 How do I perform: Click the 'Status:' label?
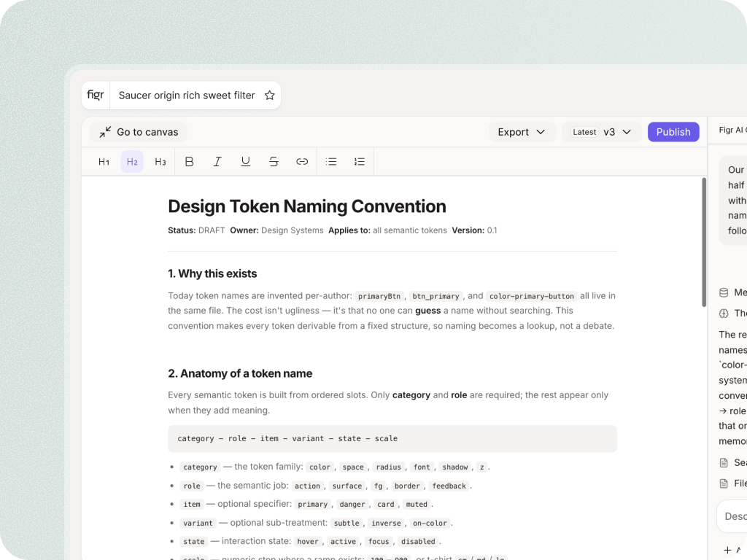pyautogui.click(x=182, y=230)
